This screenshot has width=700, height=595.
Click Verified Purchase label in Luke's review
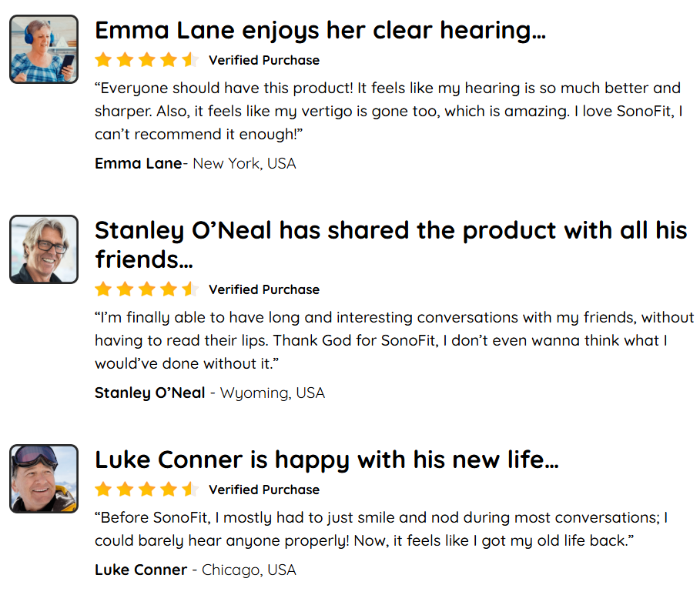click(x=264, y=490)
